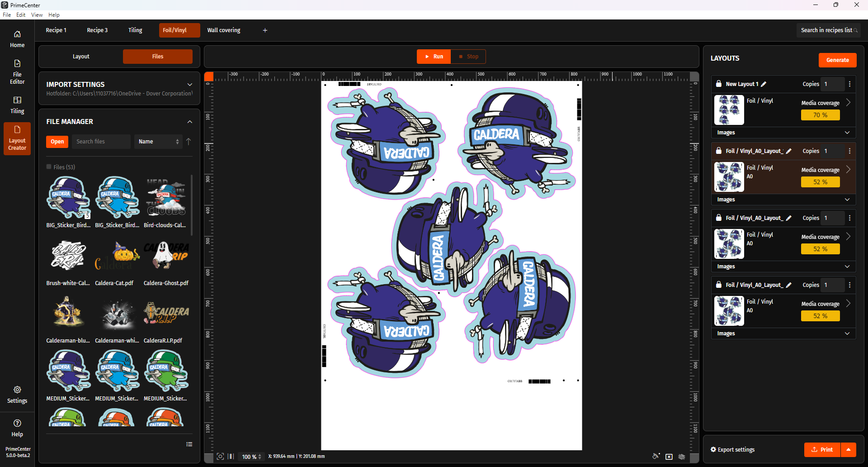Click the Run button
Screen dimensions: 868x467
434,57
